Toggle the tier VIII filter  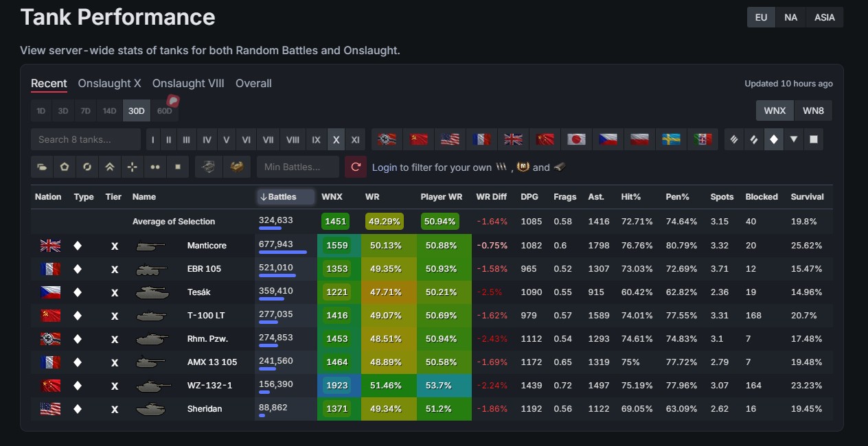(293, 139)
